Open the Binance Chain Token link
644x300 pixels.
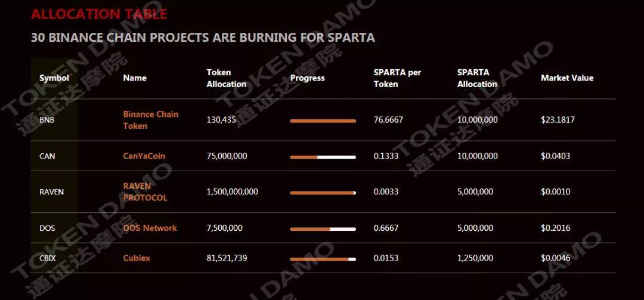[x=151, y=120]
